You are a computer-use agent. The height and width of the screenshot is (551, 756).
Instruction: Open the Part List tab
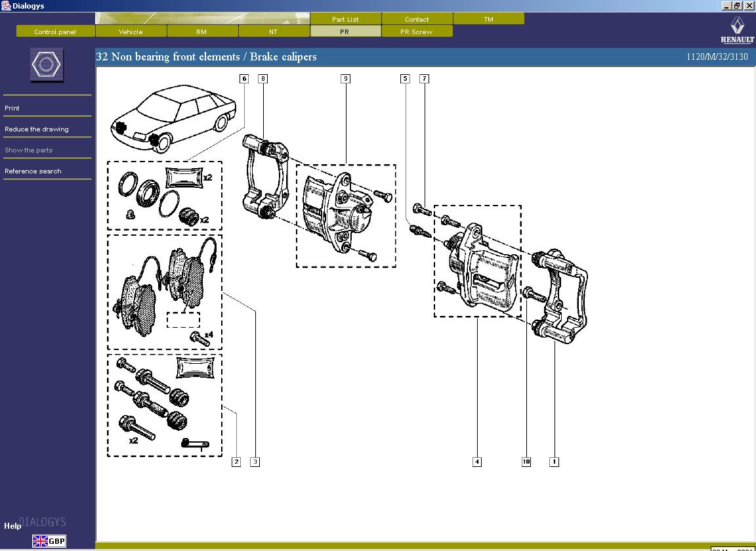point(345,19)
